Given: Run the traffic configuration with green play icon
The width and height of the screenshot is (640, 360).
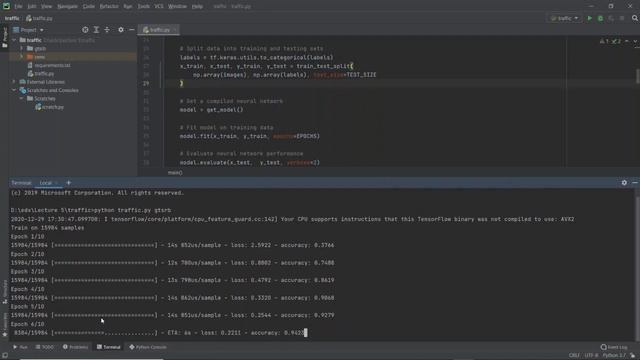Looking at the screenshot, I should coord(589,18).
